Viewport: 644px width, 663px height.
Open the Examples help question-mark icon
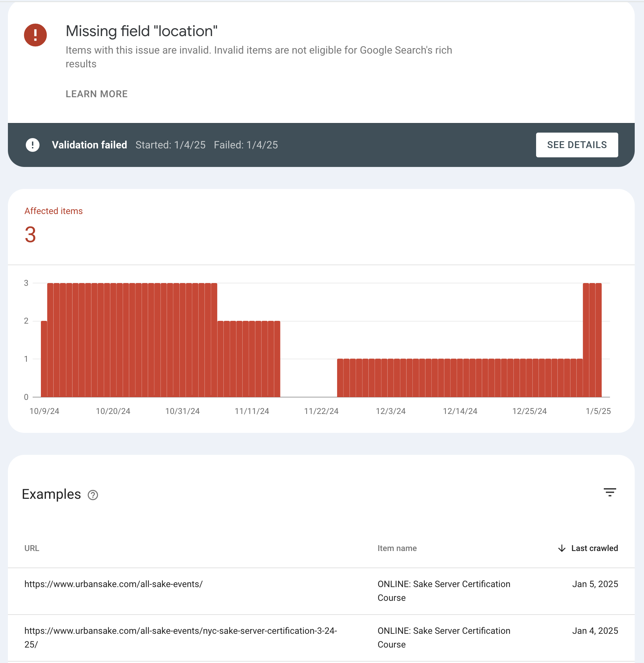93,495
